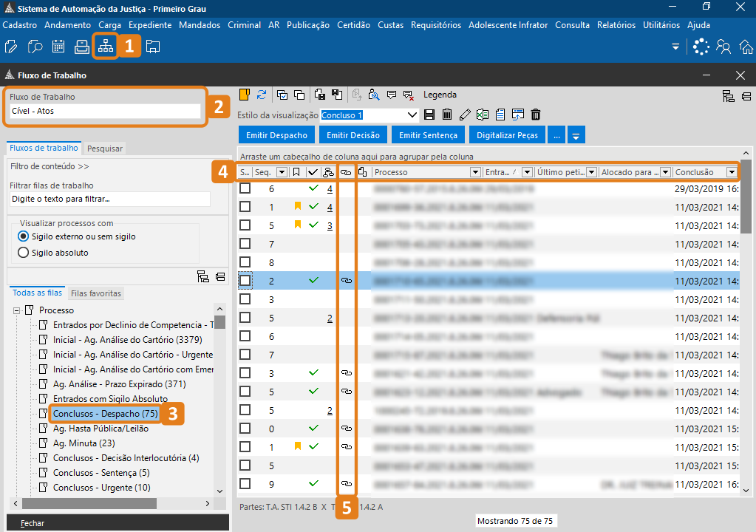Screen dimensions: 756x532
Task: Open the users icon in top bar
Action: 723,47
